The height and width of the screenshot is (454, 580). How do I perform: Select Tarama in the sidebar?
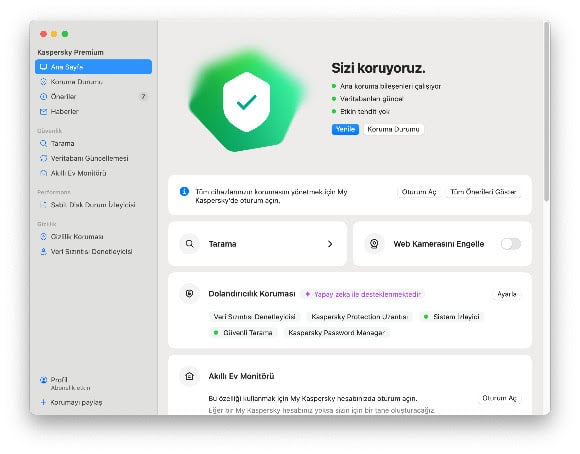click(x=93, y=143)
